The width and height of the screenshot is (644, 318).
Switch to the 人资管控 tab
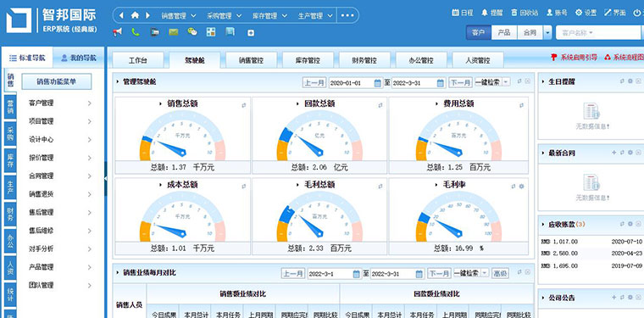coord(478,60)
